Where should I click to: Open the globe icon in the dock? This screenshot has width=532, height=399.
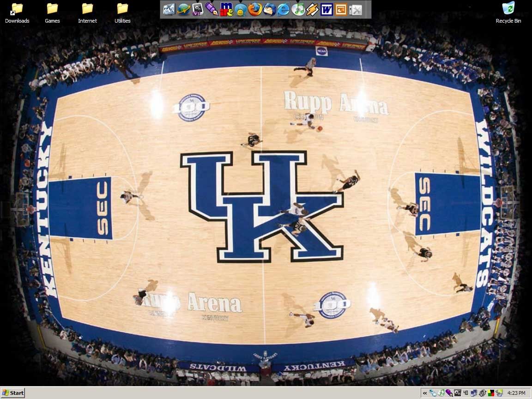[183, 9]
